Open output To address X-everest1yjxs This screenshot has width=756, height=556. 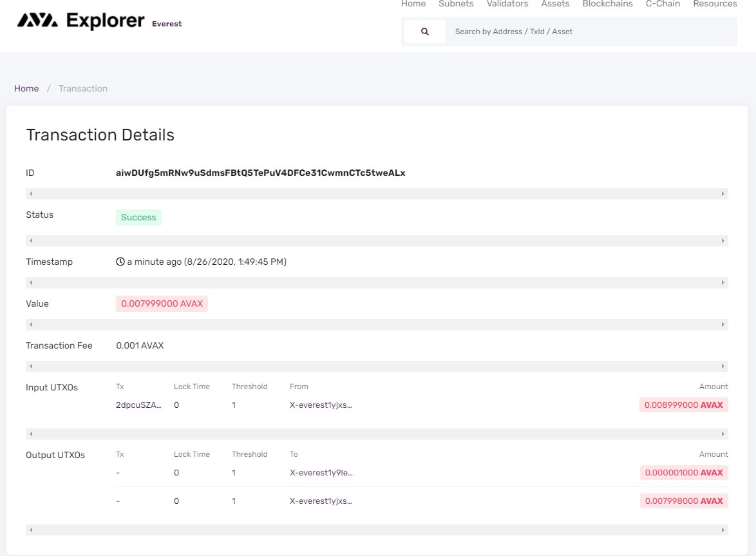(321, 501)
